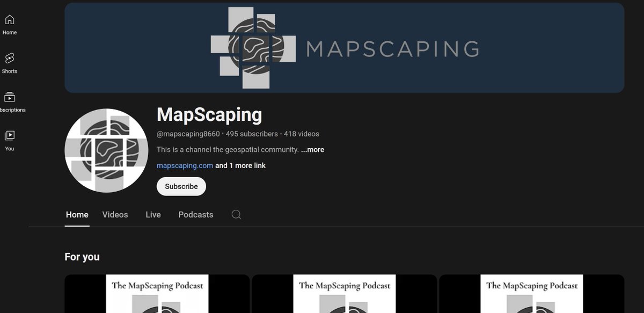Click the MapScaping channel title
The image size is (644, 313).
point(209,115)
